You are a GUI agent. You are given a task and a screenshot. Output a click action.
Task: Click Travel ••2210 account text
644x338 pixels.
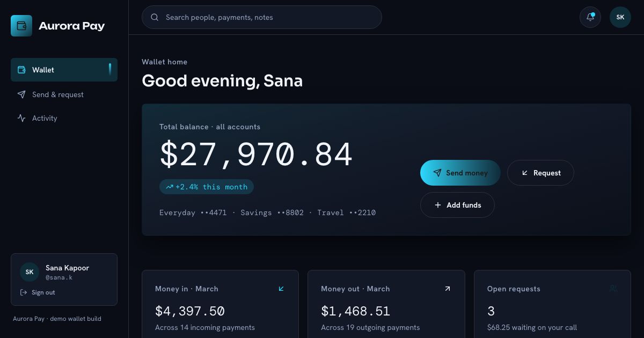347,212
